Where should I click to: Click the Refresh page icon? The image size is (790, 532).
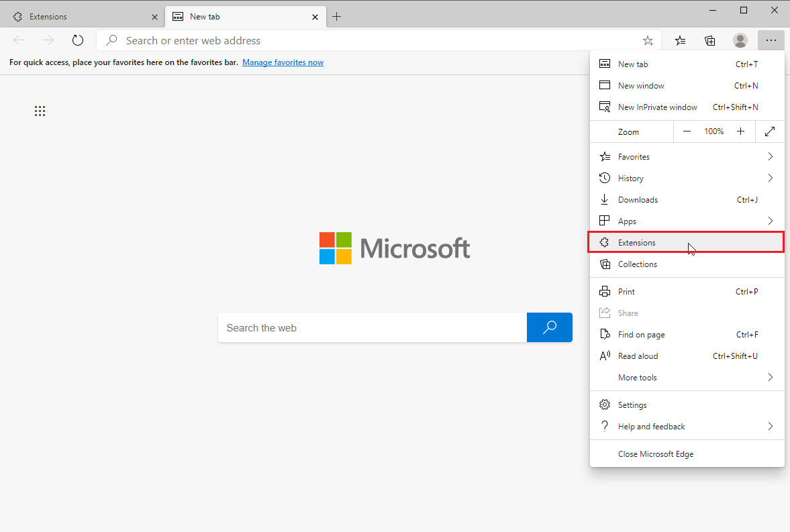pos(78,40)
